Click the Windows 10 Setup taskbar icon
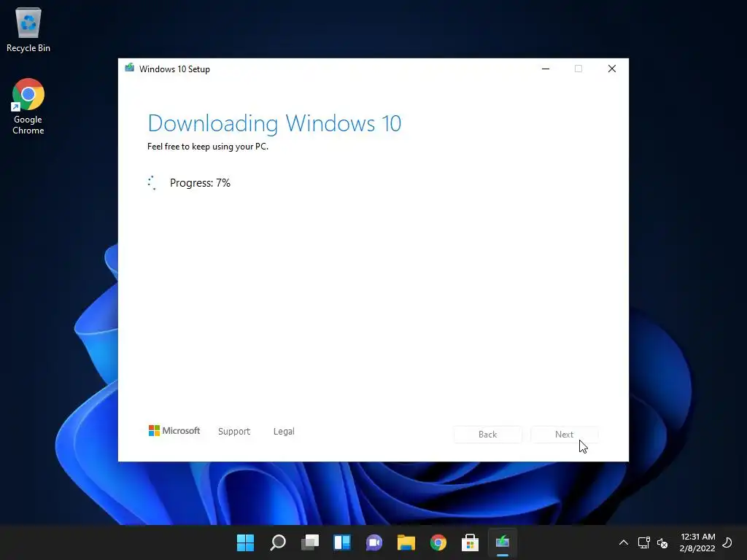This screenshot has height=560, width=747. [503, 542]
